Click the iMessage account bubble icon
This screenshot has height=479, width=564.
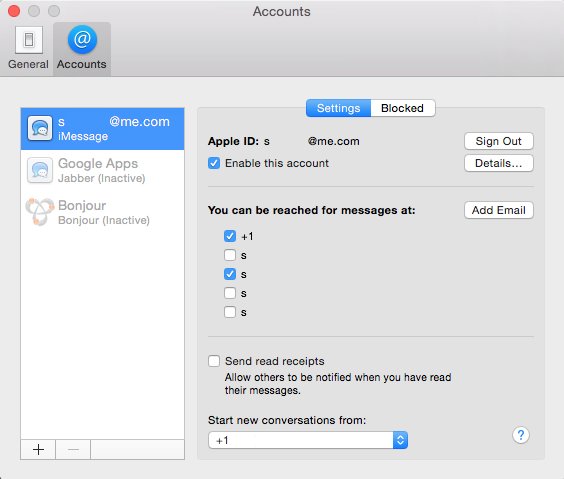pos(40,128)
